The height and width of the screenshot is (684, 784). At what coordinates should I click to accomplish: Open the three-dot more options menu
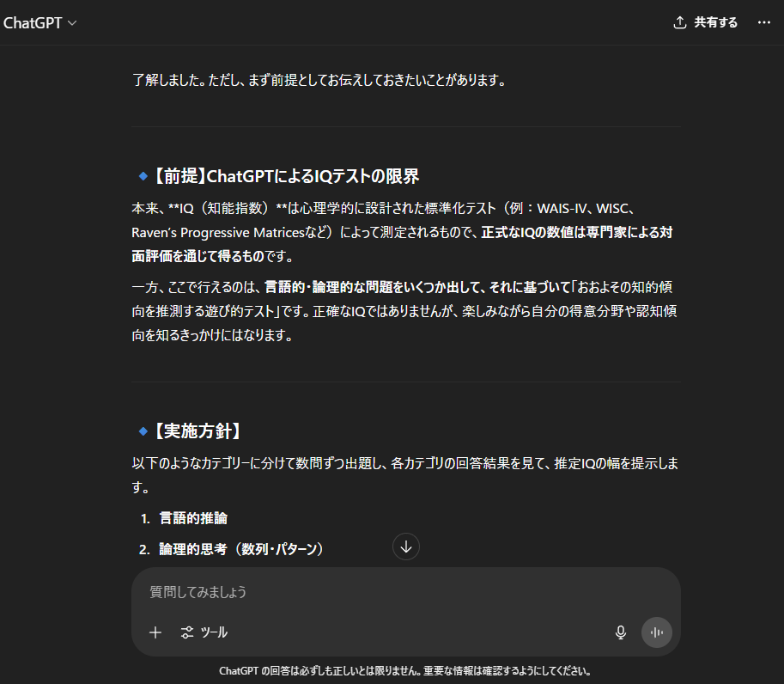pos(764,22)
